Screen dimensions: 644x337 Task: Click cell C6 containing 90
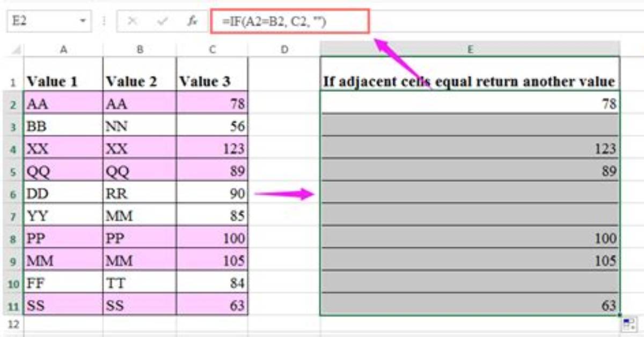tap(212, 193)
